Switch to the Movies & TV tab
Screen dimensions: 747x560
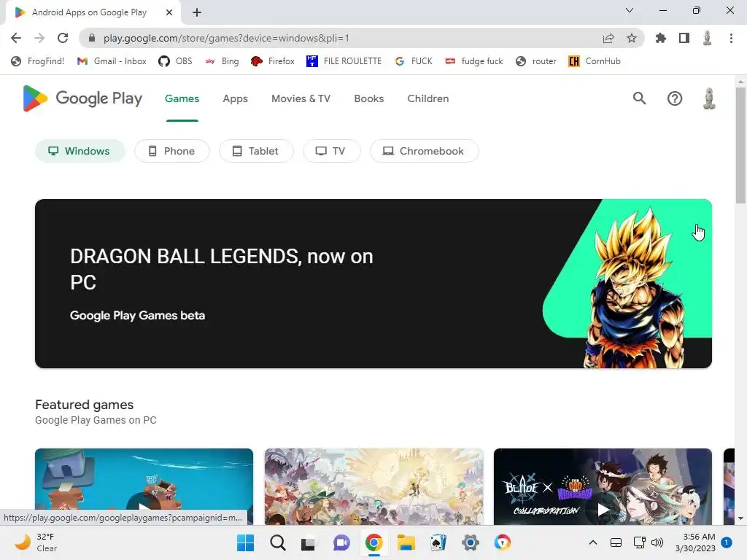(301, 98)
